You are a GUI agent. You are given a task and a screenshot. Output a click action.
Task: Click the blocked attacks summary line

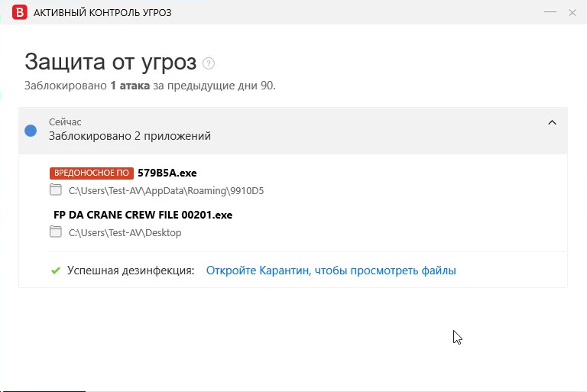pos(150,86)
